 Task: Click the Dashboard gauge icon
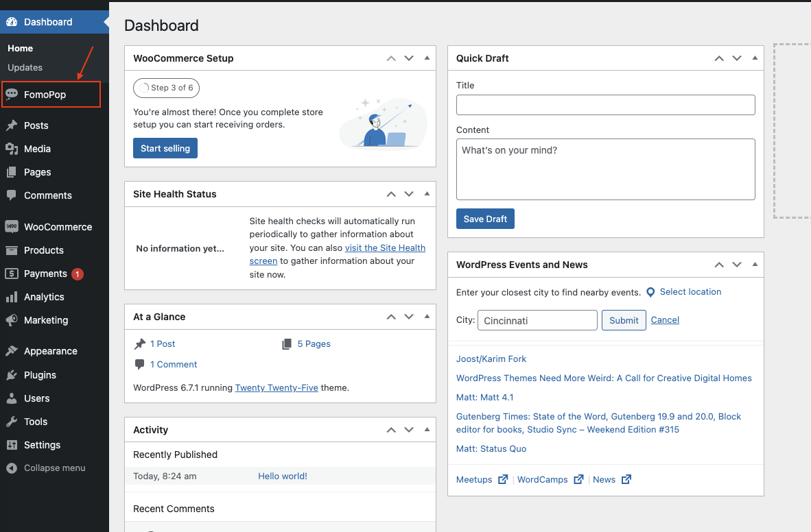tap(12, 22)
